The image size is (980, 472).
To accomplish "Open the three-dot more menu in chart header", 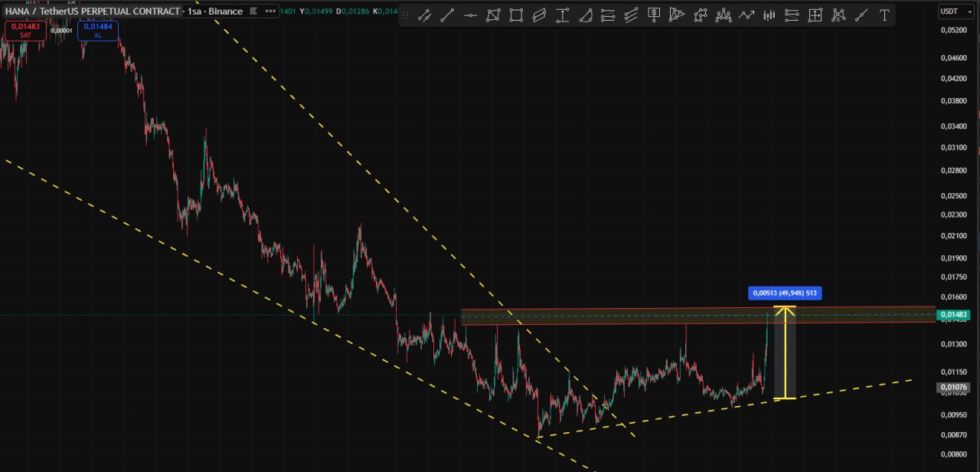I will 271,11.
